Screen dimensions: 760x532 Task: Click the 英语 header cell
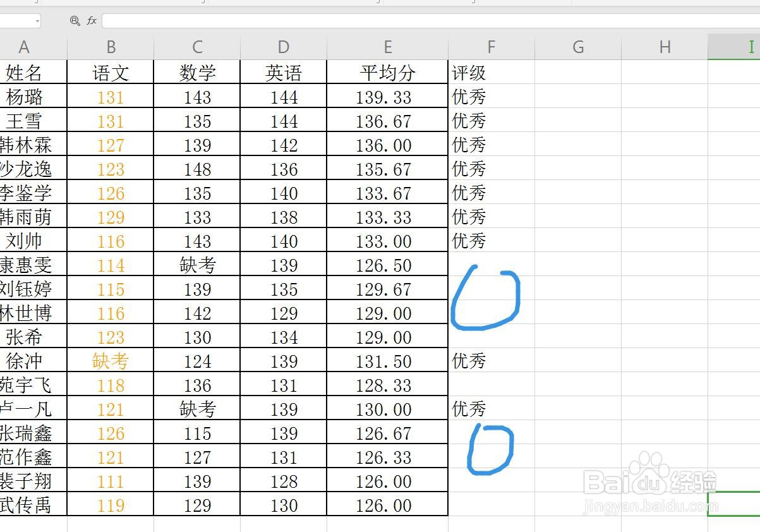(x=282, y=72)
